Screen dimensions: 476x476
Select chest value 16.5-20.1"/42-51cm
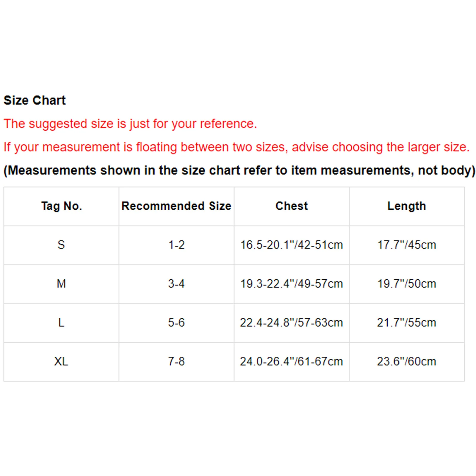point(292,245)
